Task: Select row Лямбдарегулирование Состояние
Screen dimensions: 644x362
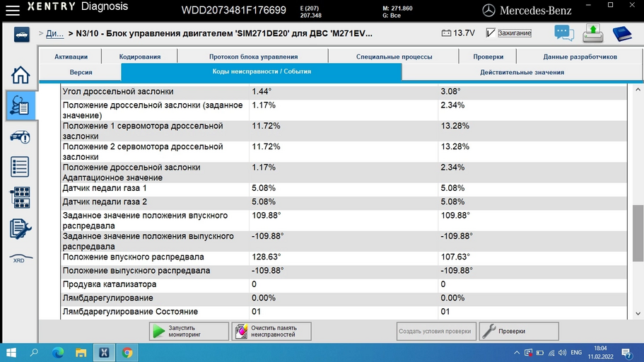Action: point(344,312)
